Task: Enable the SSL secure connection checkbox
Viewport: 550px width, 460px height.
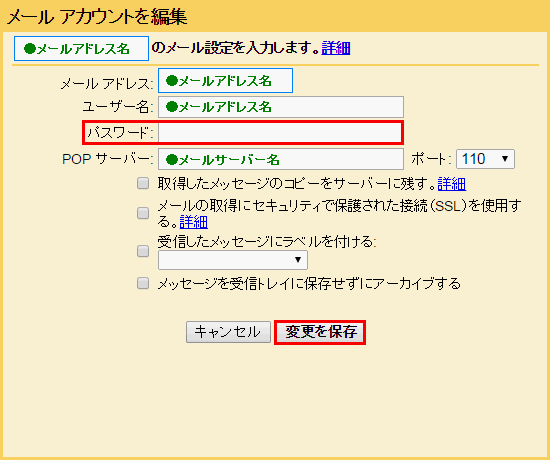Action: click(143, 213)
